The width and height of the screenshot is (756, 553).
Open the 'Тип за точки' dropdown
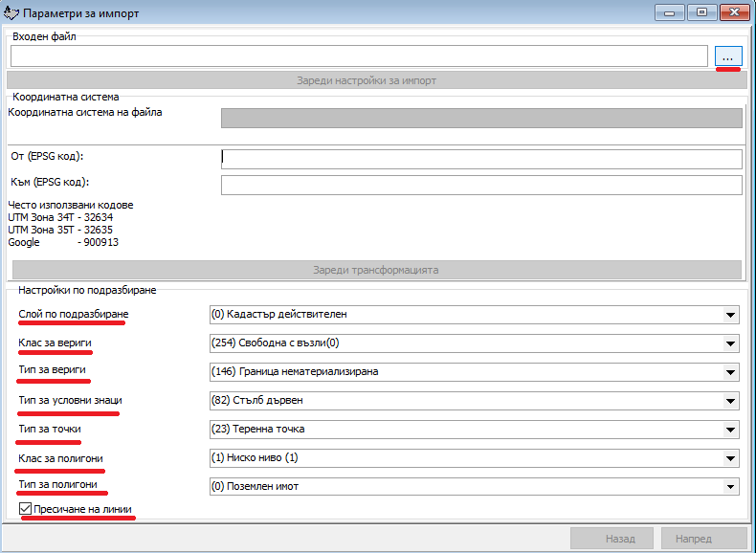(731, 430)
